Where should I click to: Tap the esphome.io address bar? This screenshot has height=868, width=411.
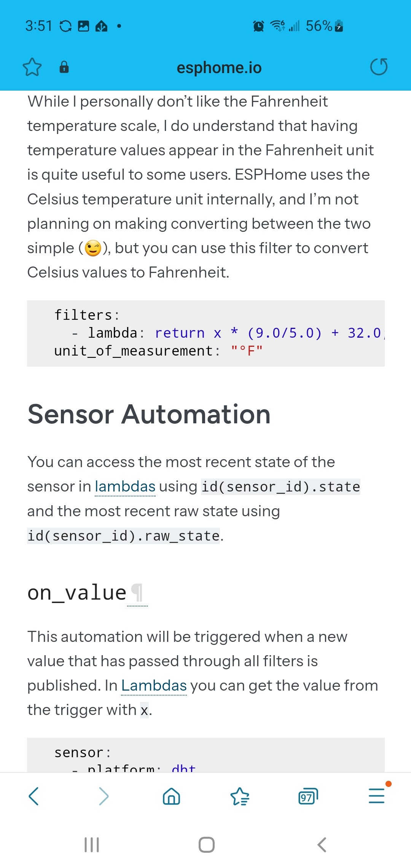pyautogui.click(x=219, y=67)
